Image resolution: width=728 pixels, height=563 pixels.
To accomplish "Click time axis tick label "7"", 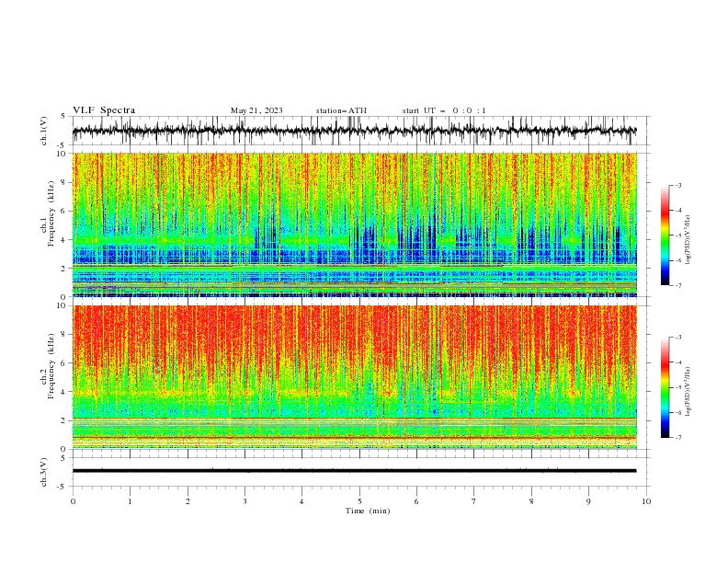I will (474, 501).
